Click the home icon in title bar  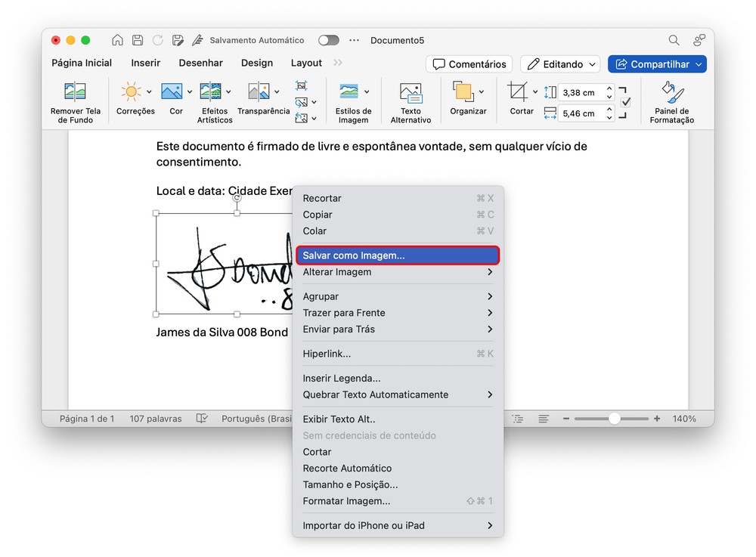117,40
